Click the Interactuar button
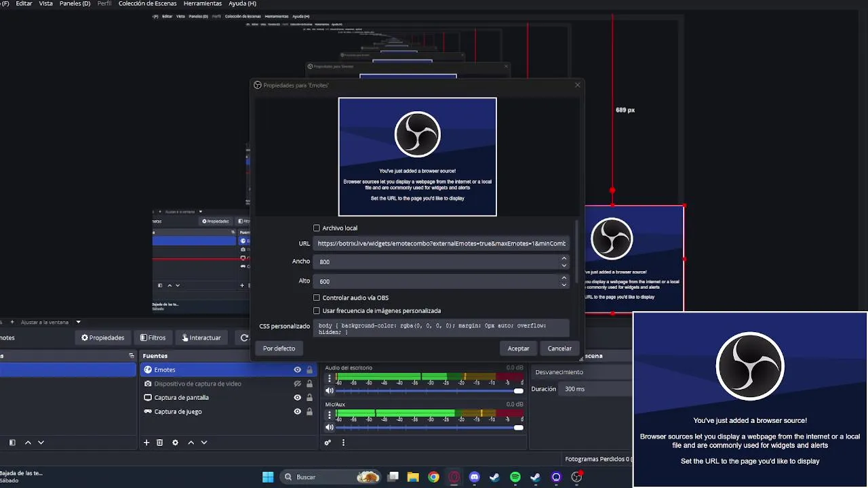Screen dimensions: 868x488 (x=201, y=338)
